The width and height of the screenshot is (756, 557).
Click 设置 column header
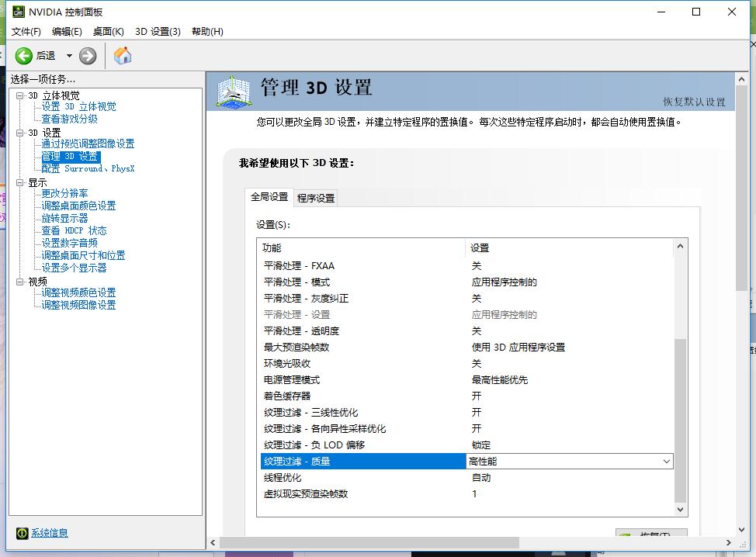coord(570,247)
